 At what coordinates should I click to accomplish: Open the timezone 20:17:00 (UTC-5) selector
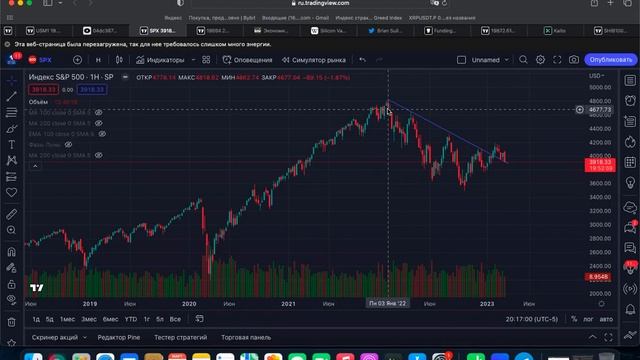tap(531, 319)
